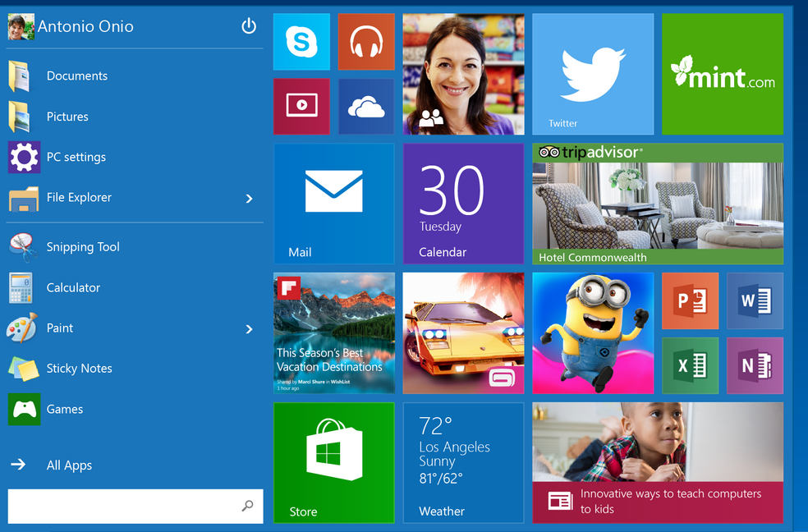Launch the Music headphones tile
Screen dimensions: 808x532
tap(366, 42)
